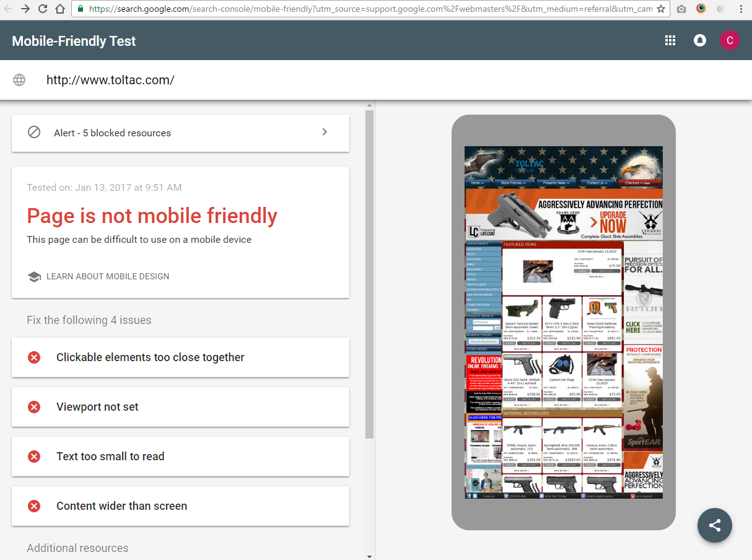Screen dimensions: 752x560
Task: Click the Additional resources heading
Action: click(77, 548)
